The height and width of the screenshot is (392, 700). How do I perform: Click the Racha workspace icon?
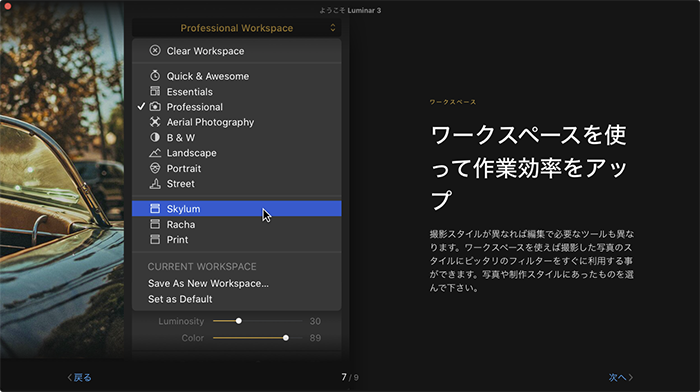(x=155, y=224)
